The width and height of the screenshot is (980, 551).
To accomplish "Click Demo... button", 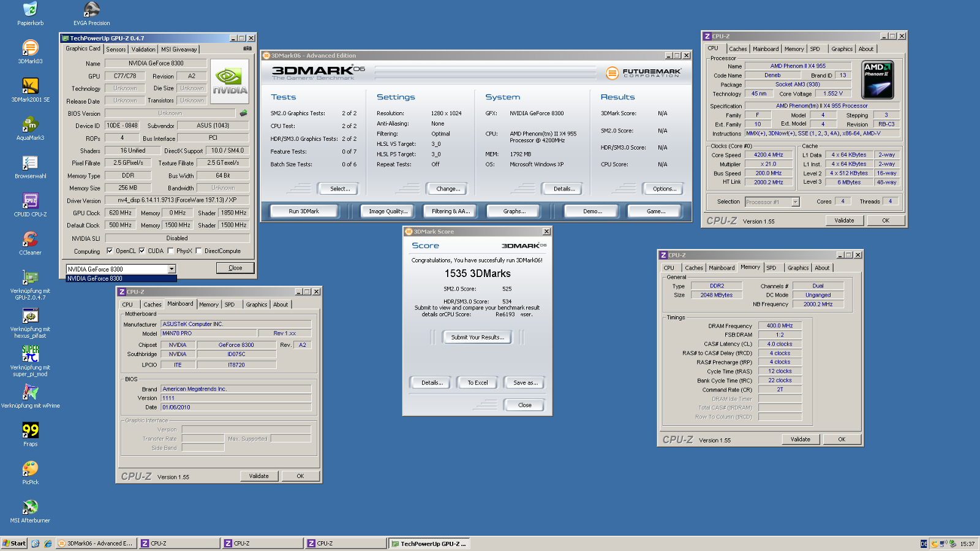I will [x=592, y=211].
